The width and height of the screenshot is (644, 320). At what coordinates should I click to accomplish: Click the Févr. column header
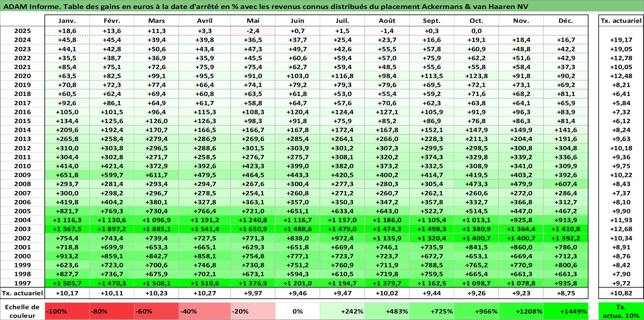pyautogui.click(x=112, y=21)
